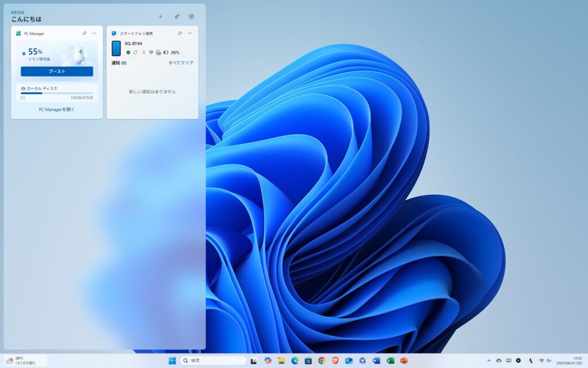The image size is (588, 368).
Task: Click the XQ-BT44 phone thumbnail
Action: (116, 48)
